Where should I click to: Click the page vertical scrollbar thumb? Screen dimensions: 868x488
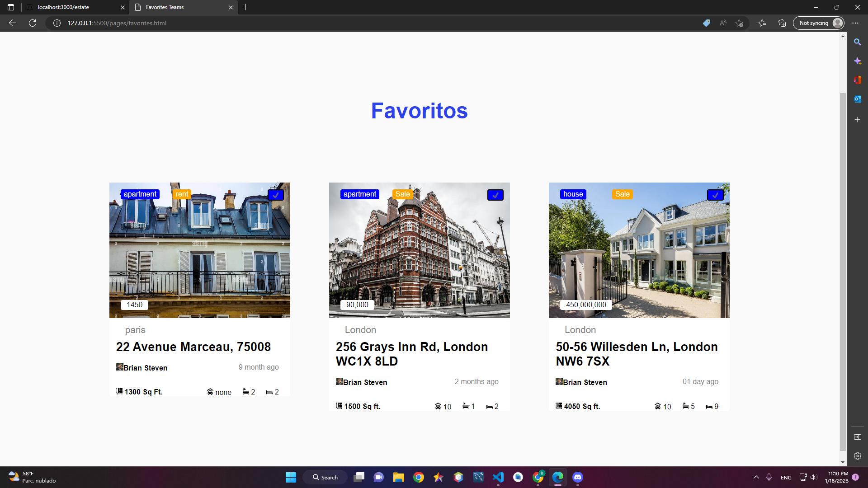[843, 271]
